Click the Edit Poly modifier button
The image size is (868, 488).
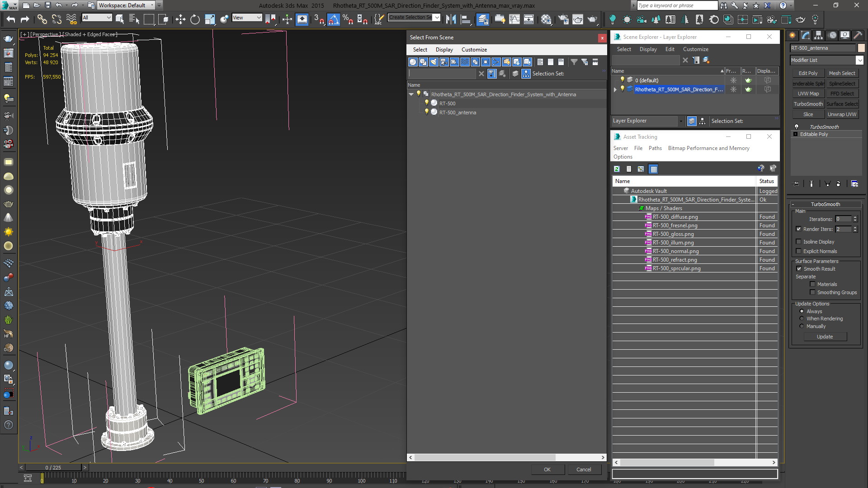point(808,73)
